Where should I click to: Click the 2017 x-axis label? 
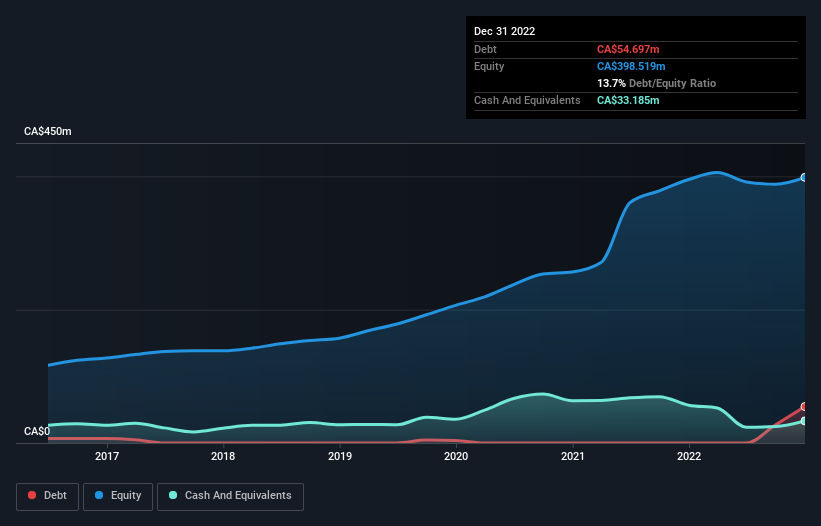[x=107, y=456]
